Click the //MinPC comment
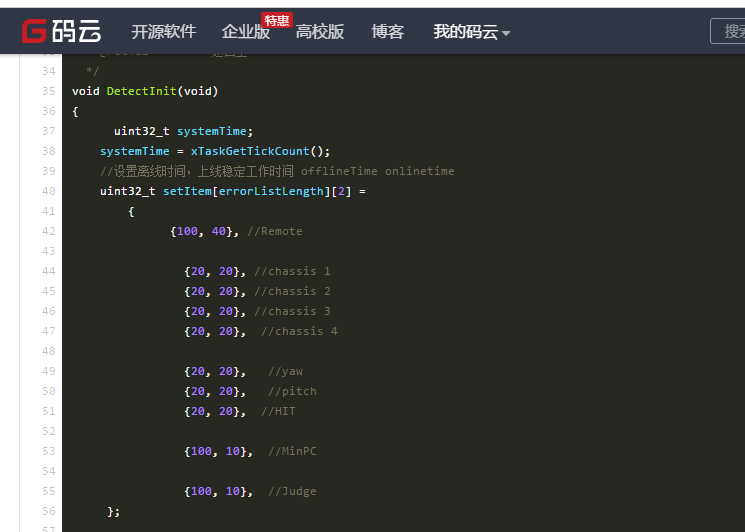745x532 pixels. [x=292, y=451]
